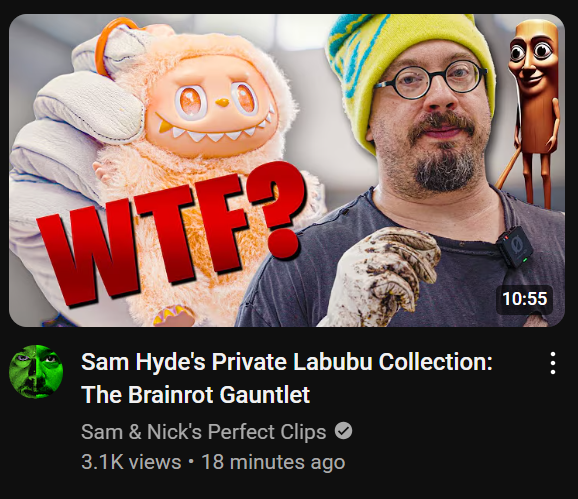Click the orange ring on the doll
Screen dimensions: 578x499
112,46
